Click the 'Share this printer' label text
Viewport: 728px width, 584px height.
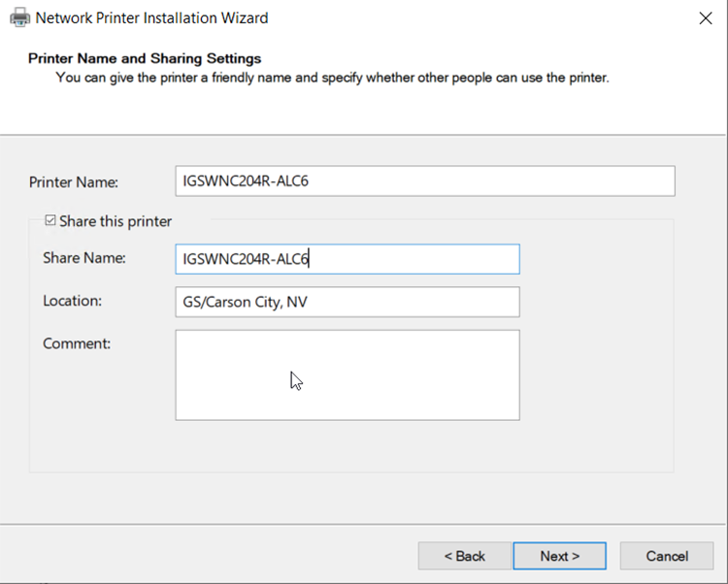[115, 221]
